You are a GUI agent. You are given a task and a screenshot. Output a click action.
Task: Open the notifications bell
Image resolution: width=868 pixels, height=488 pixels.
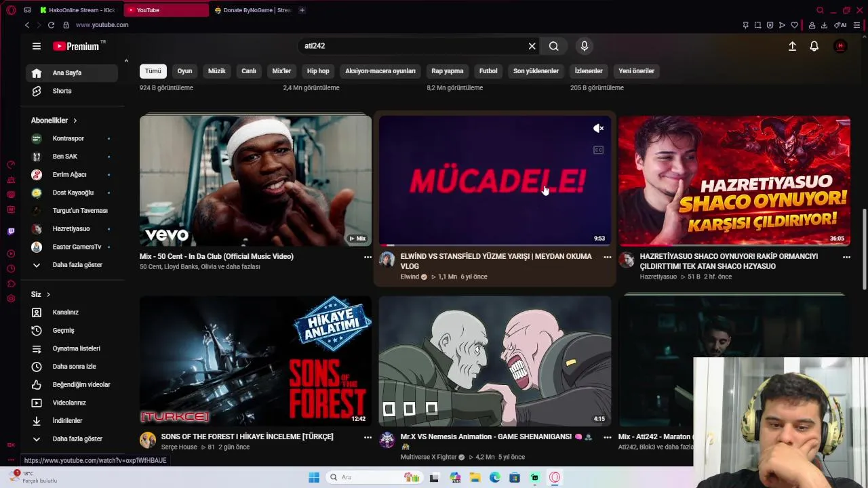814,46
